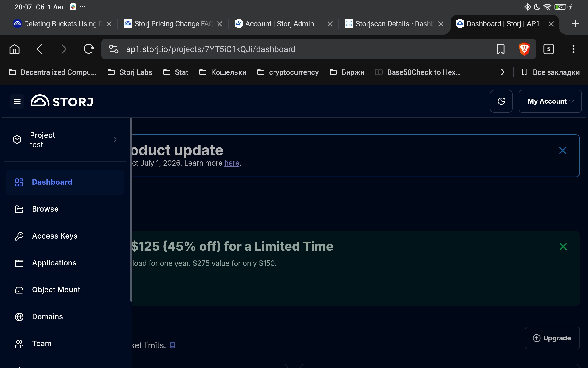Toggle dark/light theme button

point(501,101)
